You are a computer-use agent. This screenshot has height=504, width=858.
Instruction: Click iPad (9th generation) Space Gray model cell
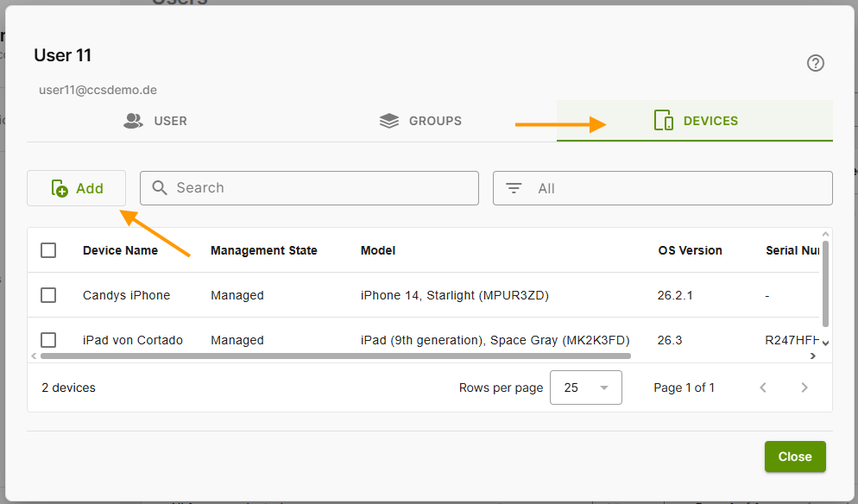495,340
